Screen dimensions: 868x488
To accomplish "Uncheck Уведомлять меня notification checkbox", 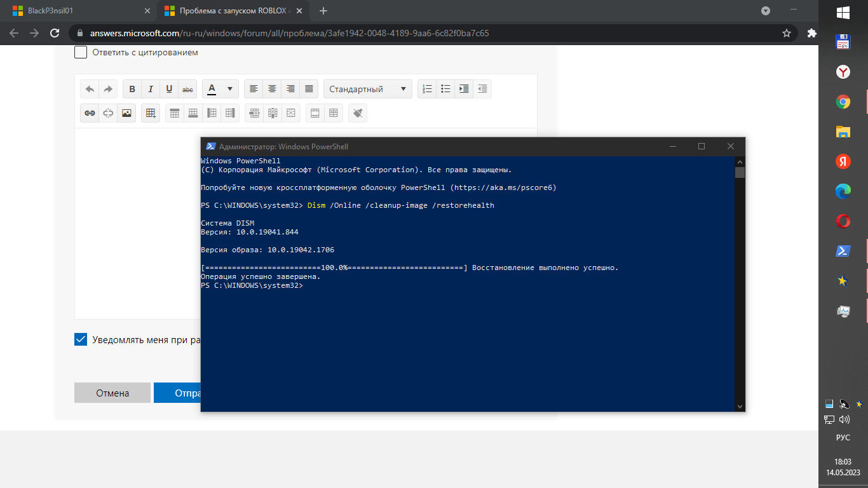I will coord(81,339).
